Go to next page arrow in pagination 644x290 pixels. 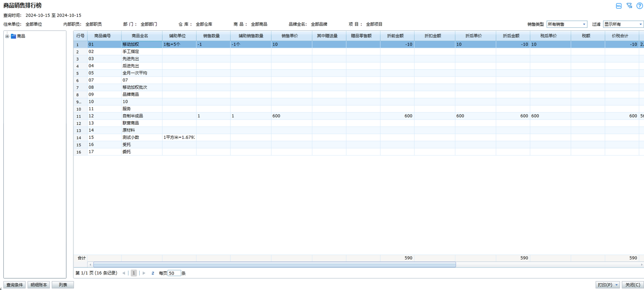tap(144, 273)
